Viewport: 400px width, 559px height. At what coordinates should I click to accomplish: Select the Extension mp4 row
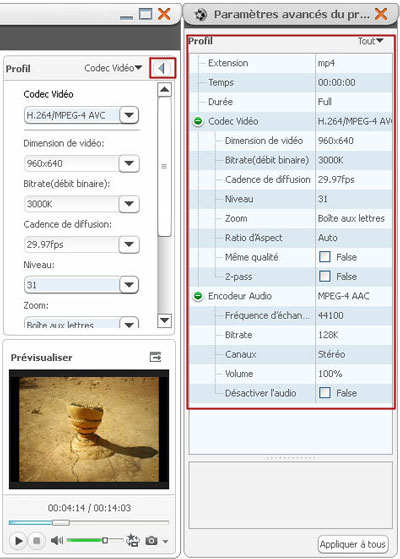[x=291, y=63]
